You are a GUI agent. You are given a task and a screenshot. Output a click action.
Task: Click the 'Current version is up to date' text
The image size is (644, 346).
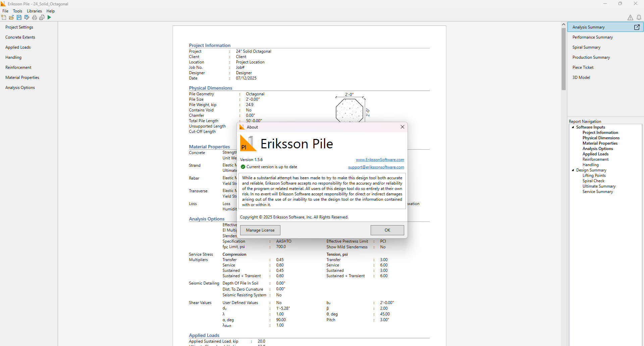click(x=272, y=167)
